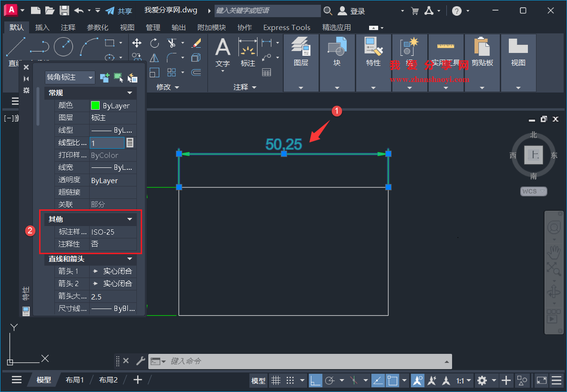Switch to the 参数化 ribbon tab
This screenshot has height=392, width=567.
click(98, 28)
